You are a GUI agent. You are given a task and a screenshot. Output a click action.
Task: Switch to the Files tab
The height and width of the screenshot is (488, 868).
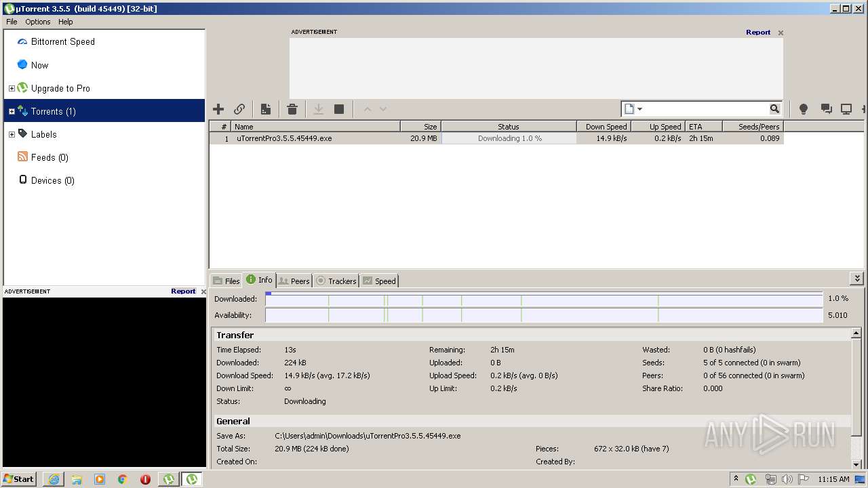pyautogui.click(x=226, y=281)
